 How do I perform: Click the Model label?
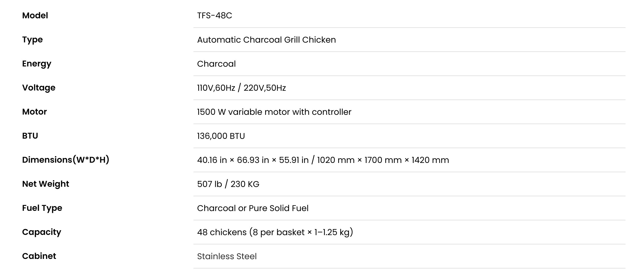click(35, 15)
